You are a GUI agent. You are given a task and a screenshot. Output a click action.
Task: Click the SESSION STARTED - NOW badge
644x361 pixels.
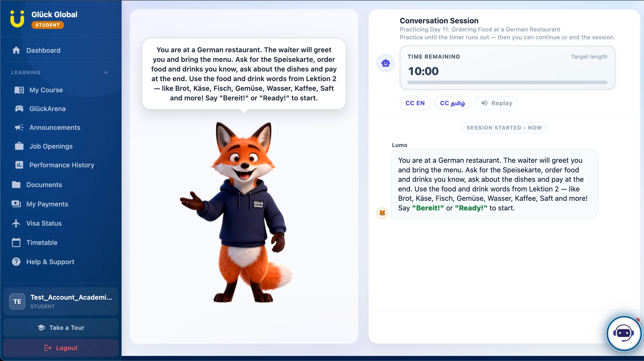point(504,128)
